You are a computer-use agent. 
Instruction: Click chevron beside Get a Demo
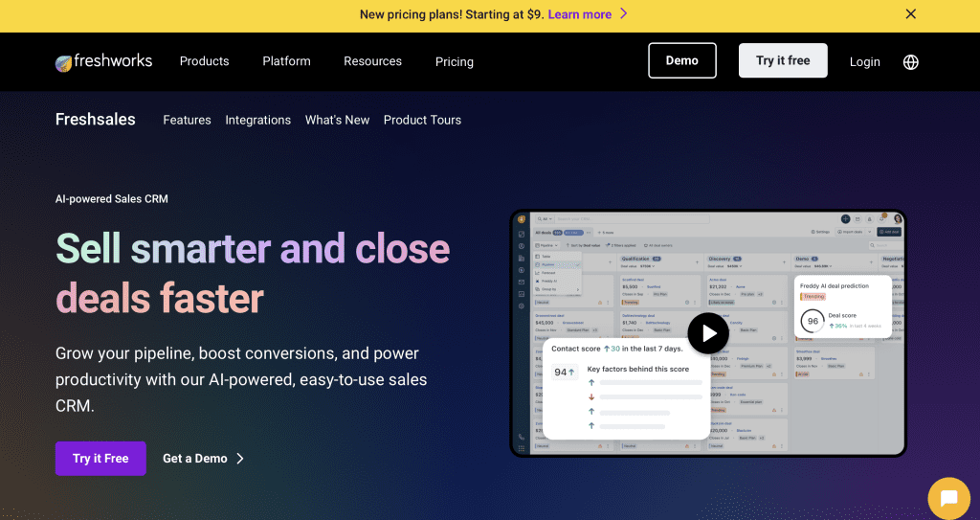click(x=240, y=459)
